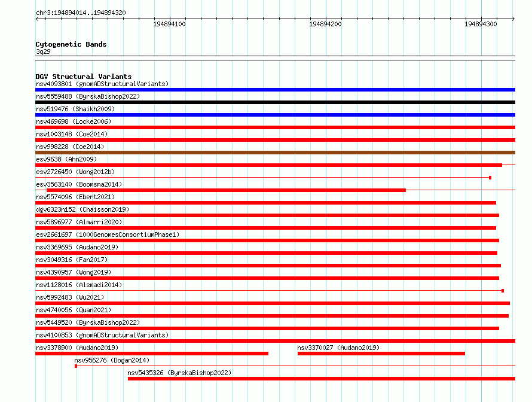Open variant nsv5574096 (Ebert2021)

click(x=75, y=197)
